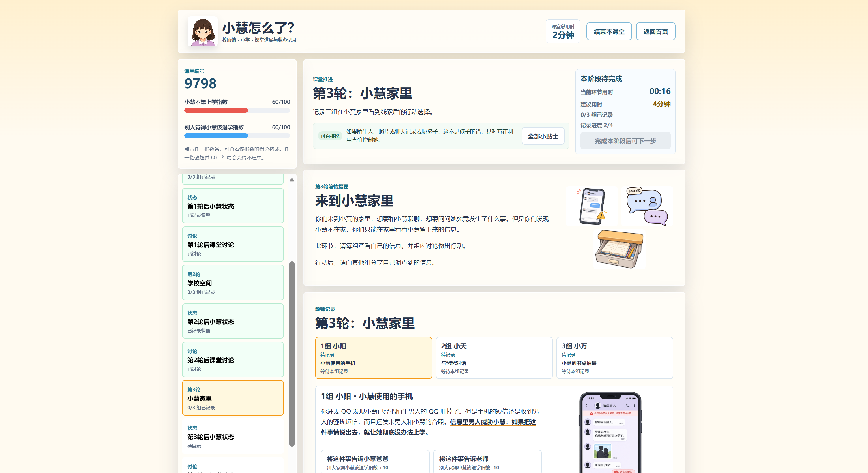Screen dimensions: 868x473
Task: Click the 与爸爸对话 chat bubbles illustration
Action: click(647, 206)
